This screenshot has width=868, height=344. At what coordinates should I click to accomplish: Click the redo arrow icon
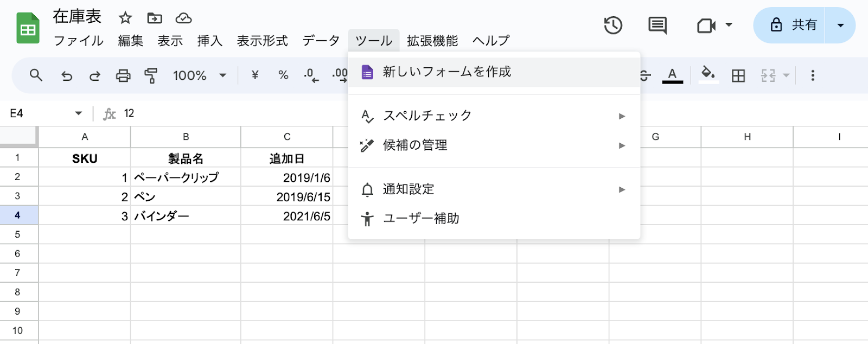(95, 75)
